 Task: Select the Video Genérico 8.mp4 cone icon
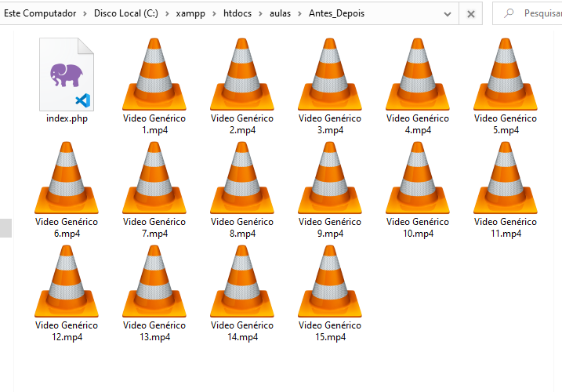242,177
